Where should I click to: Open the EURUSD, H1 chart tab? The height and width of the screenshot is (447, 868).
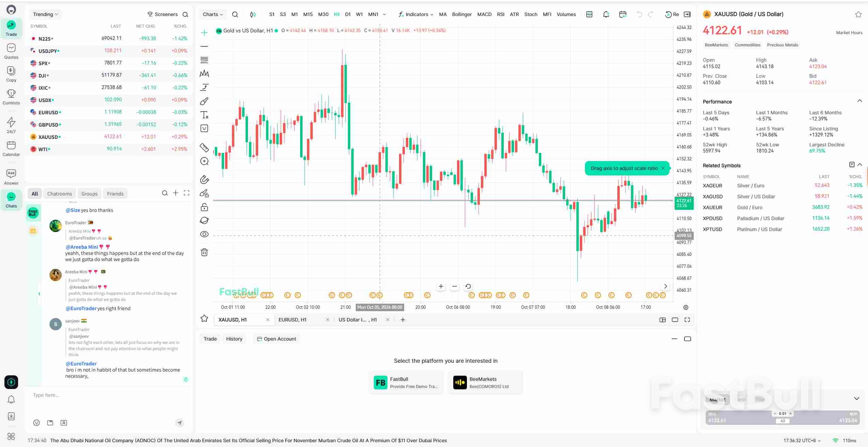coord(293,320)
